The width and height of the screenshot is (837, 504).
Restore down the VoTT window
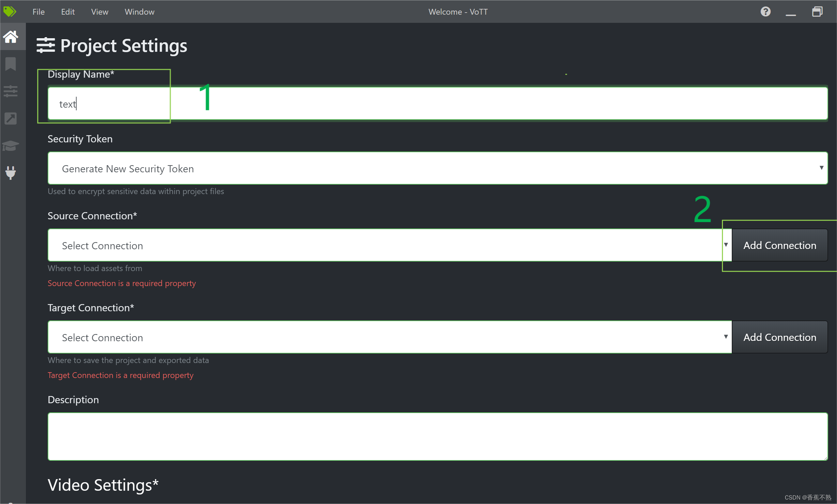(817, 12)
